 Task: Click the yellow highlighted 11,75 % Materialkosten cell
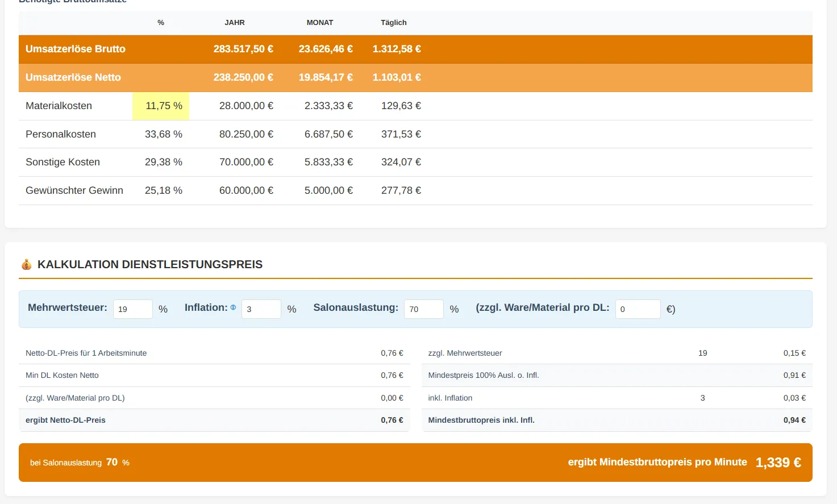tap(161, 106)
